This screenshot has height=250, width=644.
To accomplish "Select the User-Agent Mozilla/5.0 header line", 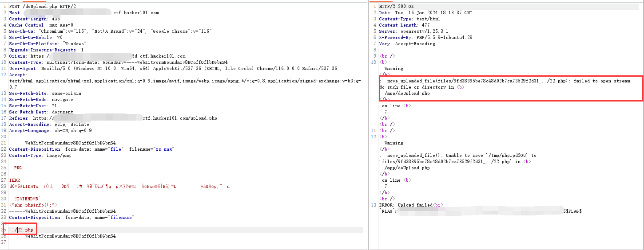I will (173, 69).
